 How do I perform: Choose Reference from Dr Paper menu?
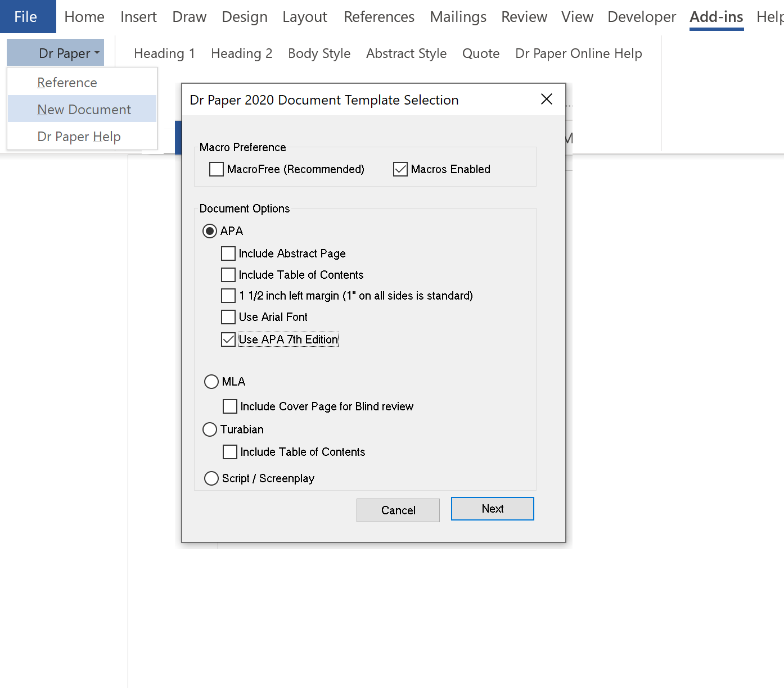pos(67,83)
